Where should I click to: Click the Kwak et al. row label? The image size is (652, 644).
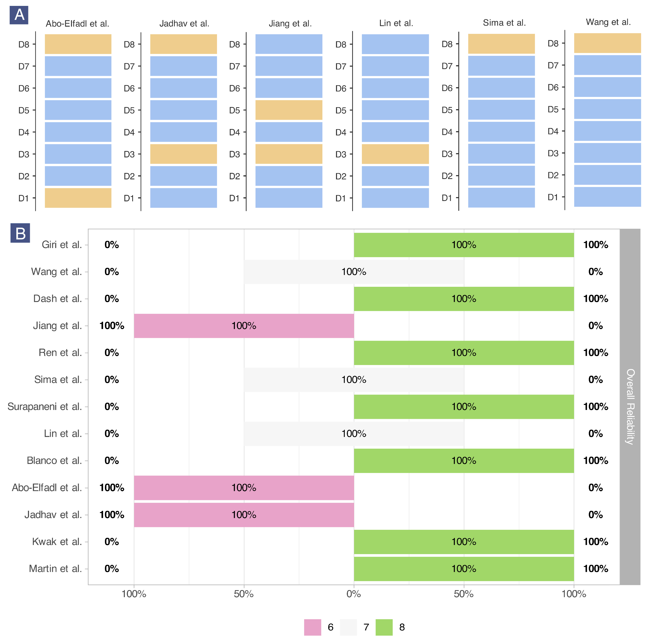coord(57,542)
